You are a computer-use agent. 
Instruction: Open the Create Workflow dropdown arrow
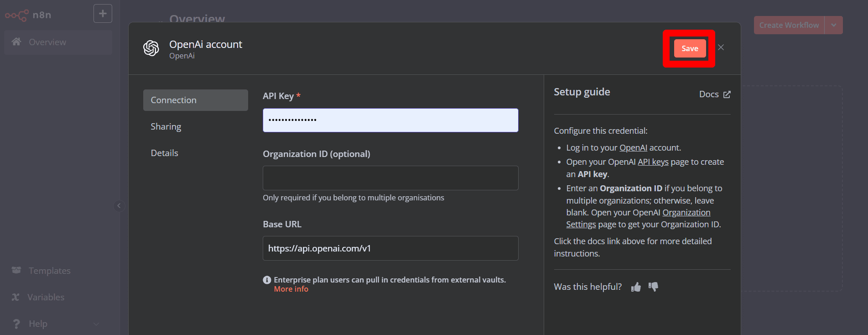(x=834, y=25)
